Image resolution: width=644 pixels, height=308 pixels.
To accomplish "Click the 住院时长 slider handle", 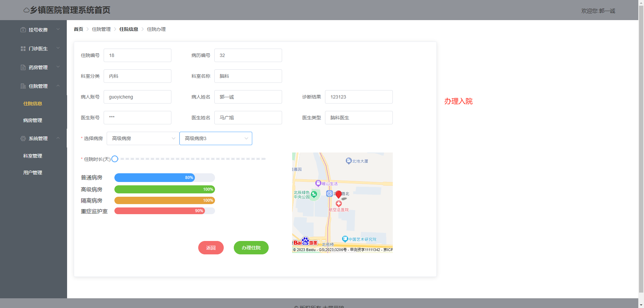I will click(115, 159).
